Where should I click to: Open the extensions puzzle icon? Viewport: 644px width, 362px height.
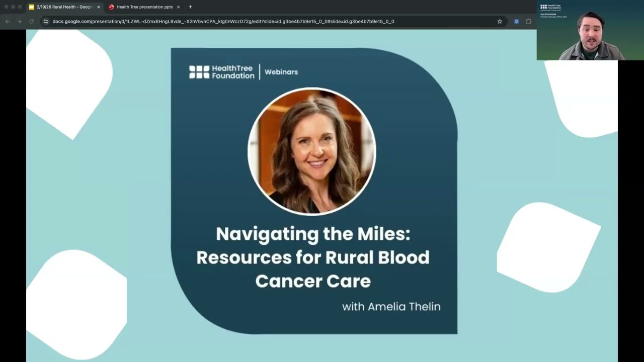(529, 22)
